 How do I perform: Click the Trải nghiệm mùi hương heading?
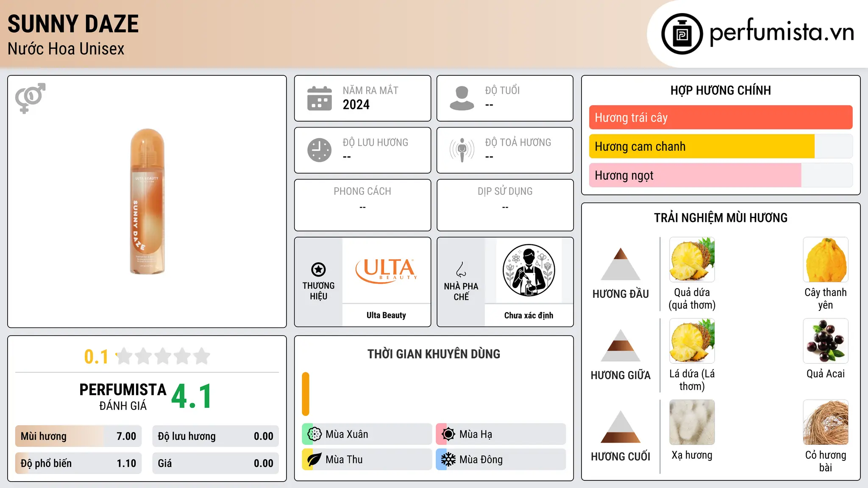pyautogui.click(x=721, y=218)
